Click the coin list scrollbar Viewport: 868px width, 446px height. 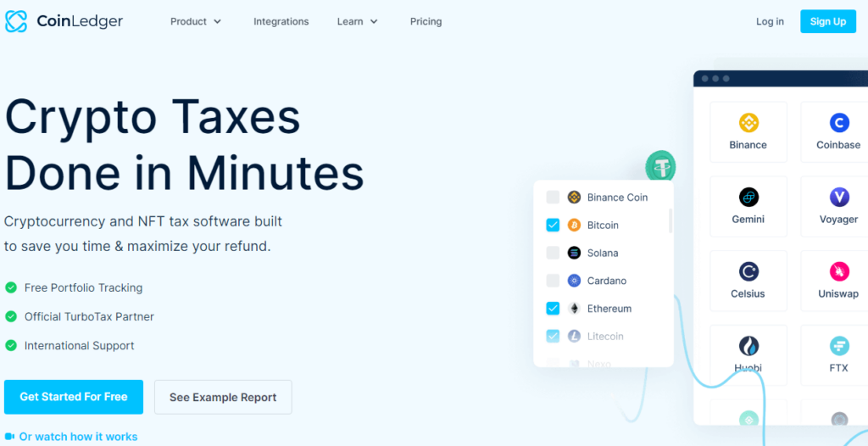[x=671, y=220]
